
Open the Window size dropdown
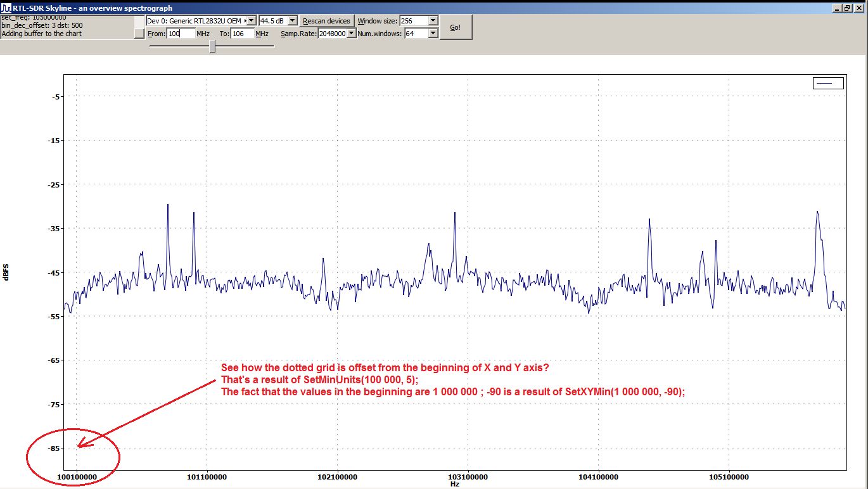433,21
